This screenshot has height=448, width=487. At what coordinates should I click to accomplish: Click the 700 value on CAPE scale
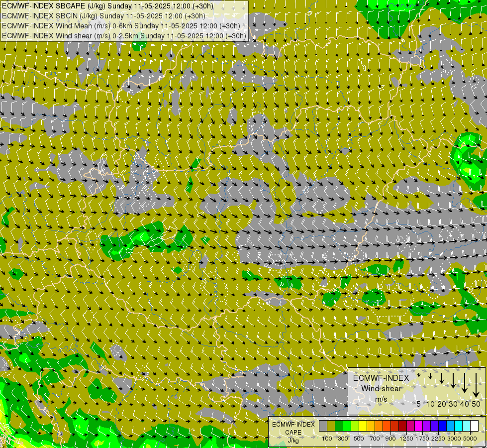pyautogui.click(x=375, y=439)
